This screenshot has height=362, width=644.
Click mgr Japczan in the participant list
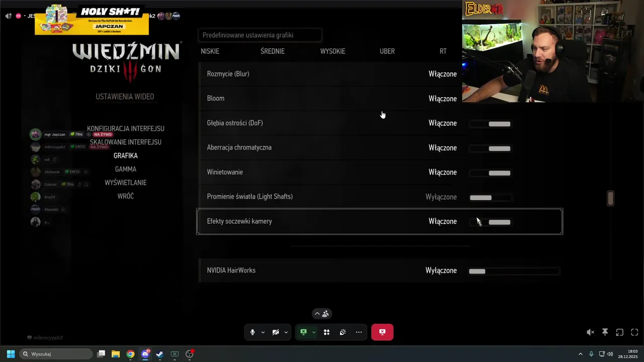55,135
